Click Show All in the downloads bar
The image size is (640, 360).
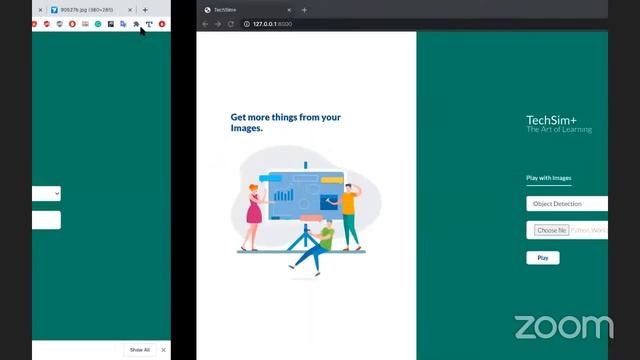[140, 350]
